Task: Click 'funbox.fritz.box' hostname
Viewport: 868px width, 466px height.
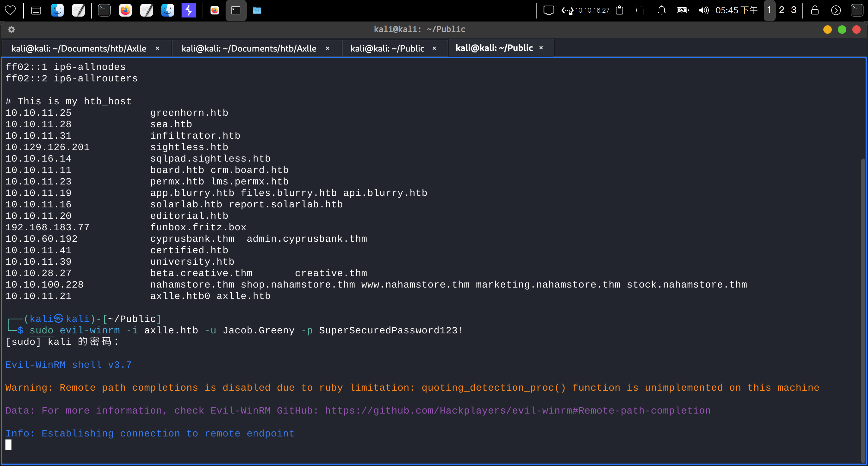Action: 198,227
